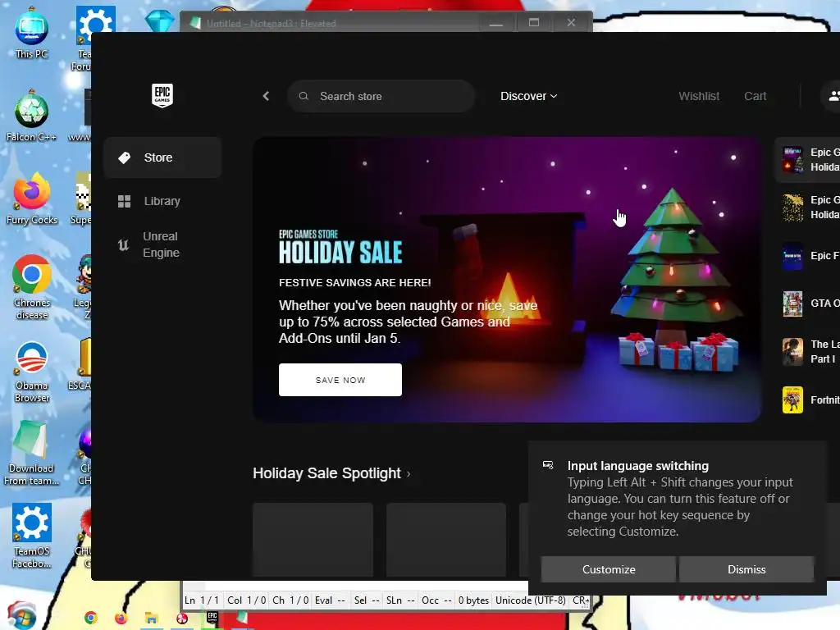Screen dimensions: 840x630
Task: Open TeamOS Facebo... desktop shortcut
Action: tap(32, 536)
